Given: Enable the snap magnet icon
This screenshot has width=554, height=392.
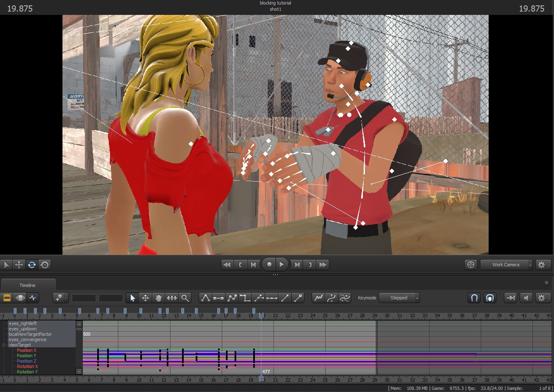Looking at the screenshot, I should [x=475, y=298].
